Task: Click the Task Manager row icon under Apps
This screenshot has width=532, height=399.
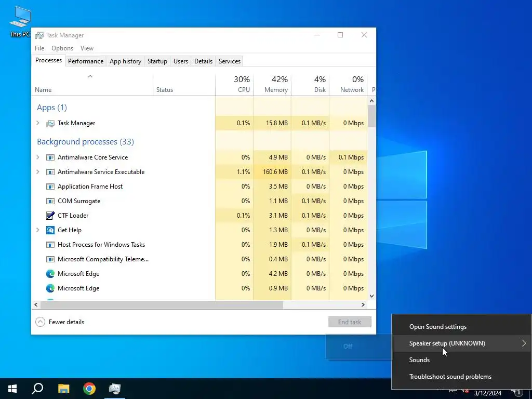Action: click(x=50, y=123)
